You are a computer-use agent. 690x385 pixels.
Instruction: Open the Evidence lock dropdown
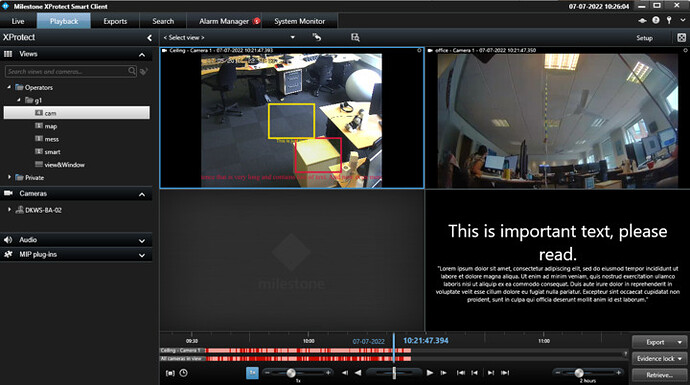(x=659, y=359)
